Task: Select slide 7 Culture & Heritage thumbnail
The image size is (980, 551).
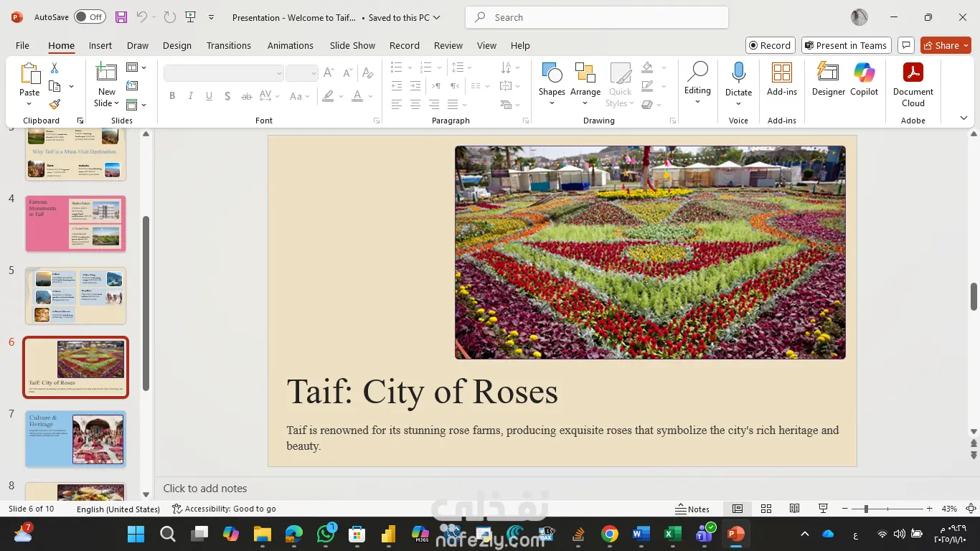Action: pyautogui.click(x=75, y=439)
